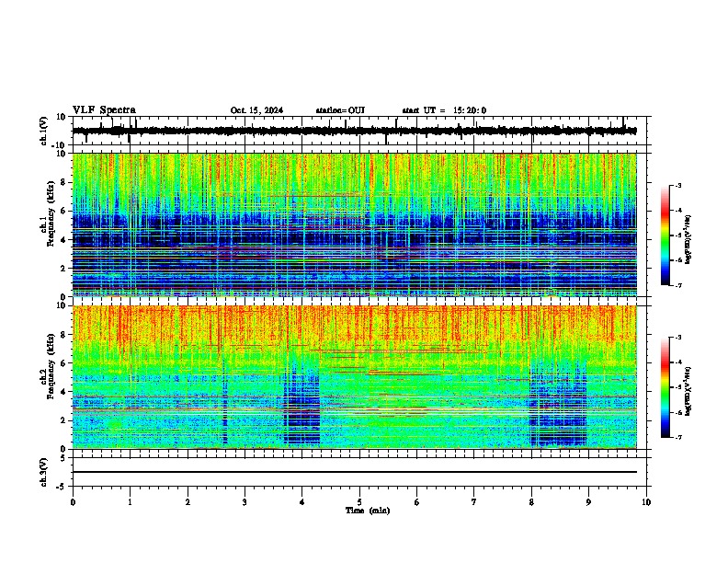Click the time axis tick label "9"
This screenshot has height=563, width=728.
[588, 502]
